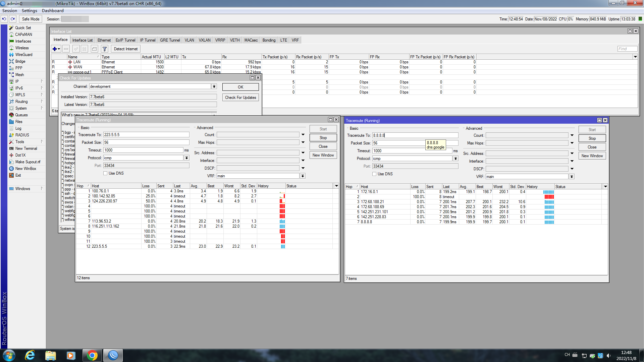Click the undo arrow icon
Viewport: 644px width, 362px height.
(x=4, y=19)
